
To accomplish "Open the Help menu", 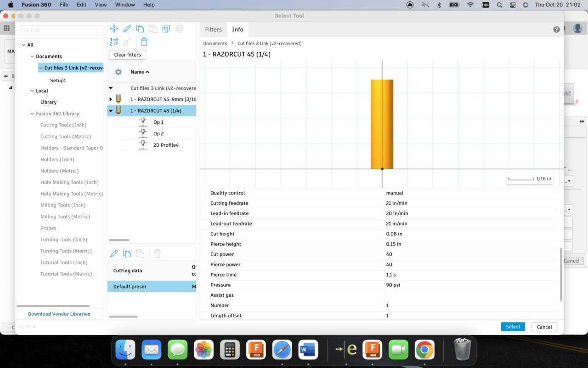I will coord(149,5).
